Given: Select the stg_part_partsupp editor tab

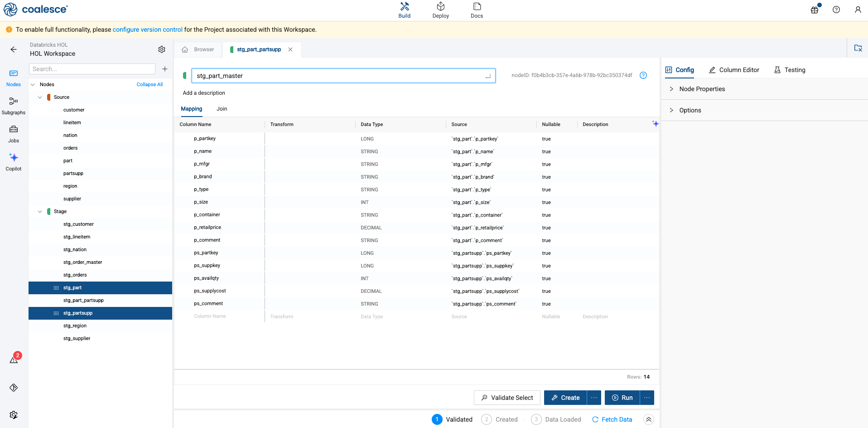Looking at the screenshot, I should click(x=259, y=49).
